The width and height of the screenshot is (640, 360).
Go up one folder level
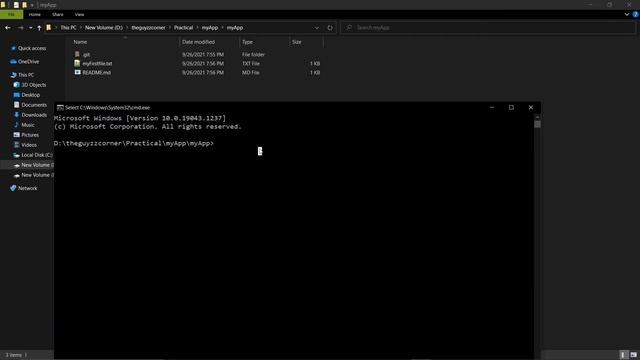point(39,28)
